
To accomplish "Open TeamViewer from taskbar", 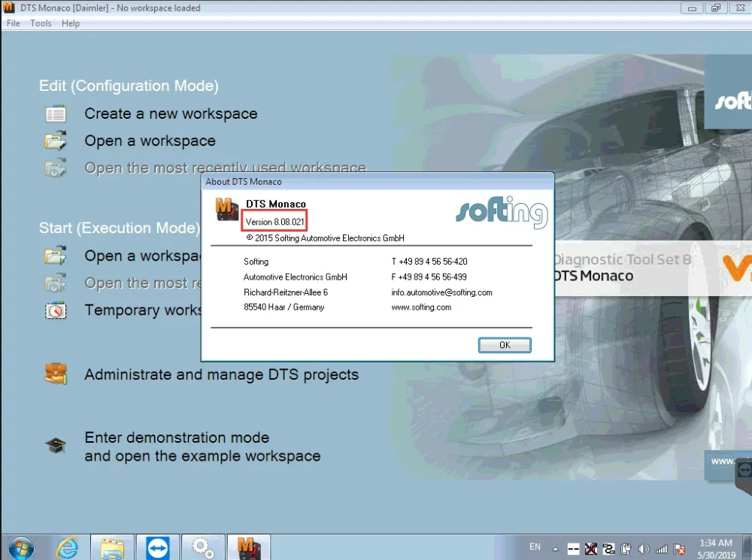I will pos(157,547).
